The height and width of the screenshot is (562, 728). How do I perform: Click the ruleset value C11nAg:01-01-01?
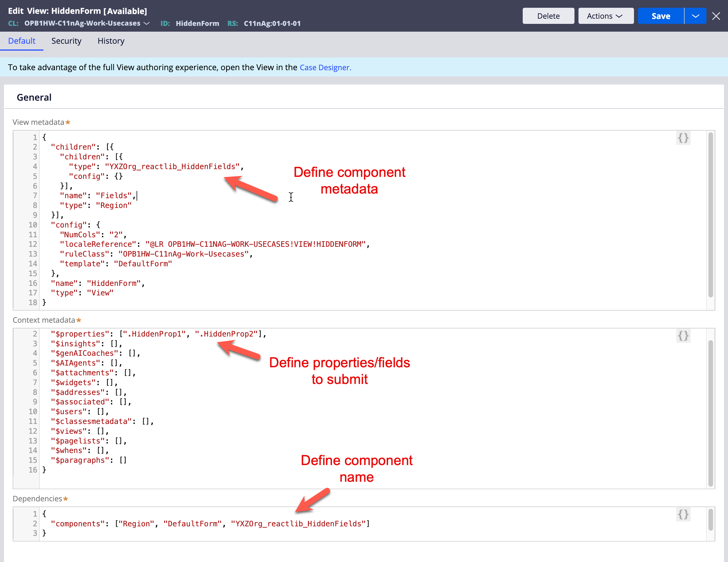click(x=272, y=23)
